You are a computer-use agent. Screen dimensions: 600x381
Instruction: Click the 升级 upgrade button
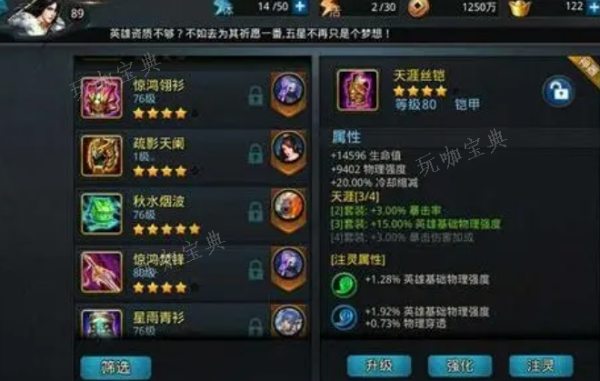click(x=379, y=366)
